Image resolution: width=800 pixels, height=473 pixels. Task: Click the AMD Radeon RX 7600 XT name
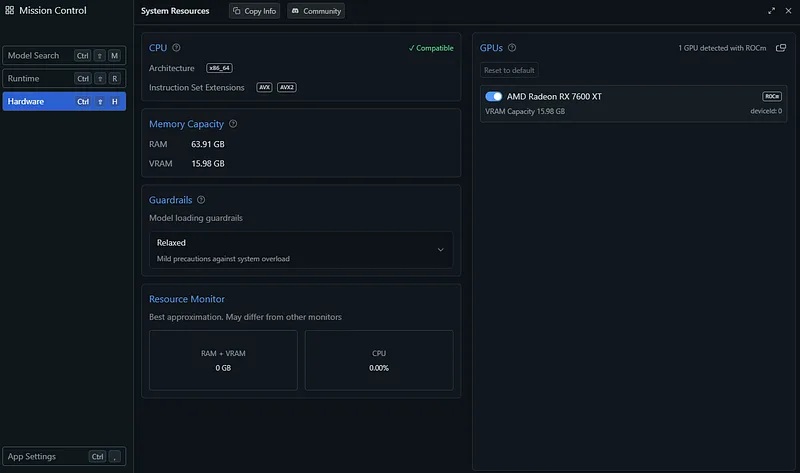554,96
